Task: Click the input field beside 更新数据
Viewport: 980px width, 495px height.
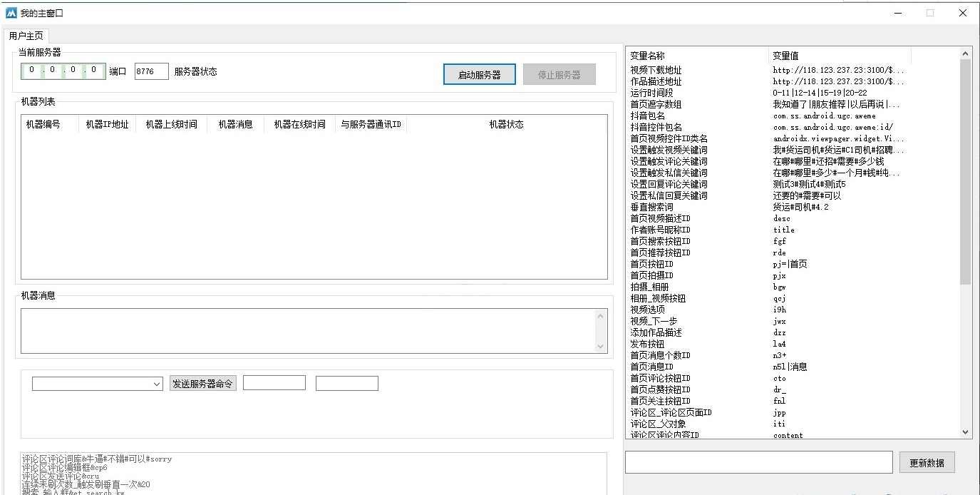Action: click(x=758, y=461)
